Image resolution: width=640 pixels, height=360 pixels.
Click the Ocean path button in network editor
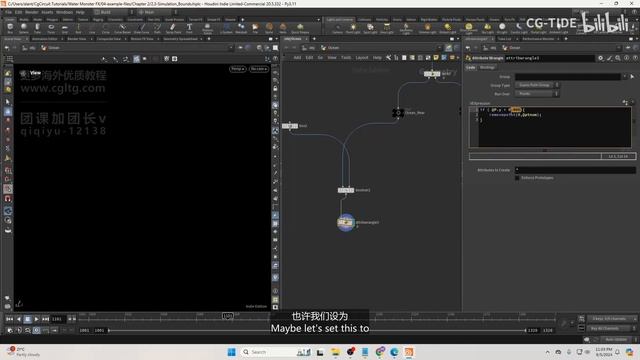330,48
